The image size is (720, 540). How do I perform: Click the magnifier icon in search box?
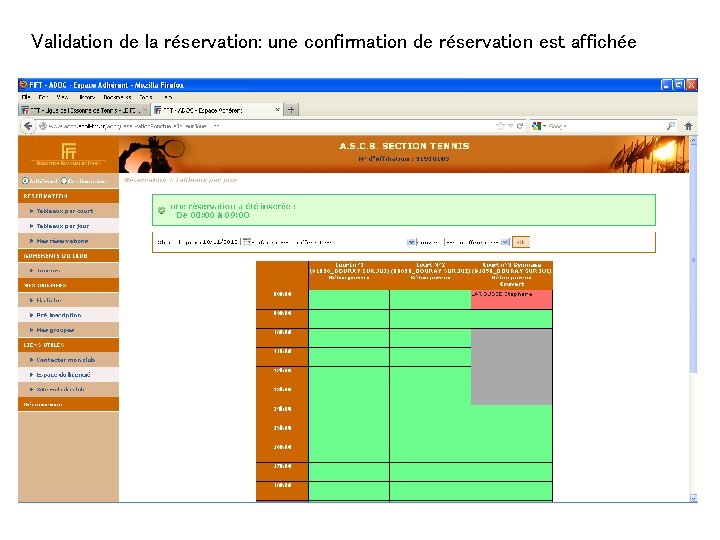pyautogui.click(x=671, y=126)
